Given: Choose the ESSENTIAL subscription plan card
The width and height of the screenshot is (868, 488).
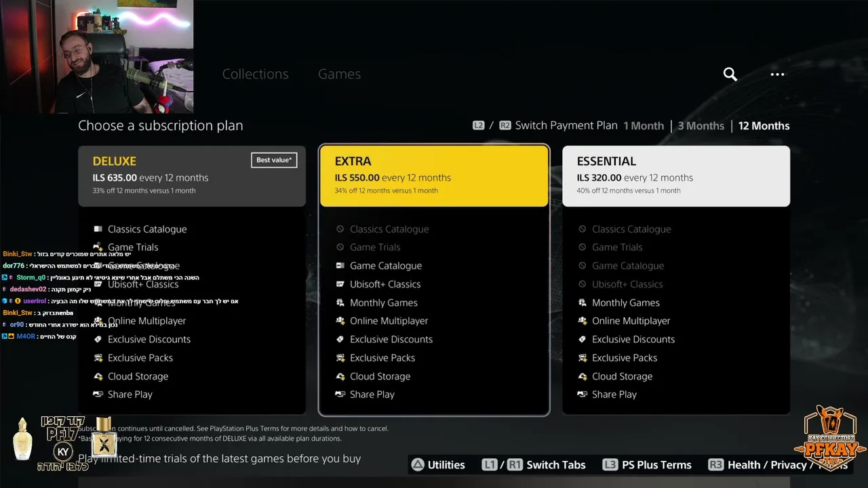Looking at the screenshot, I should click(x=676, y=176).
